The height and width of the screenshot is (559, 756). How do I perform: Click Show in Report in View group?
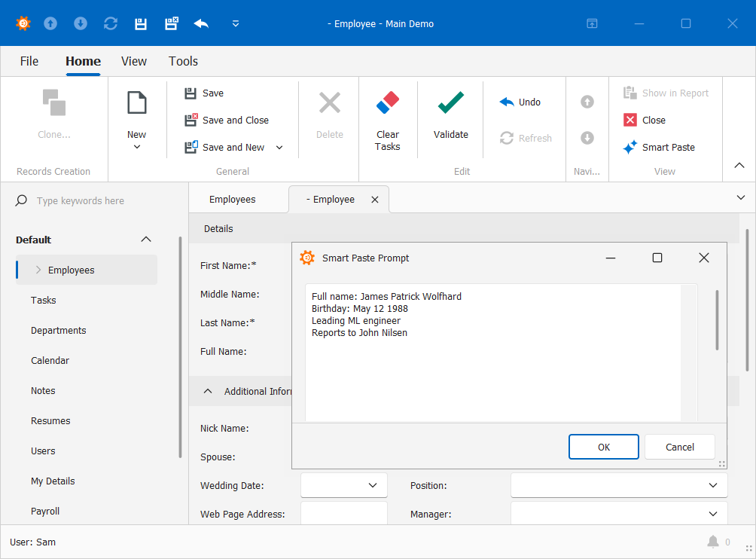coord(666,93)
